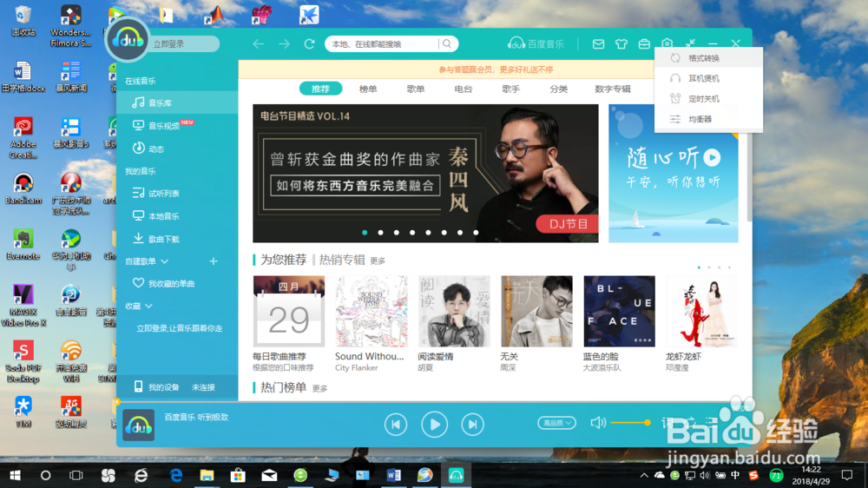Click 我的设备 未连接 status
Screen dimensions: 868x488
click(177, 387)
